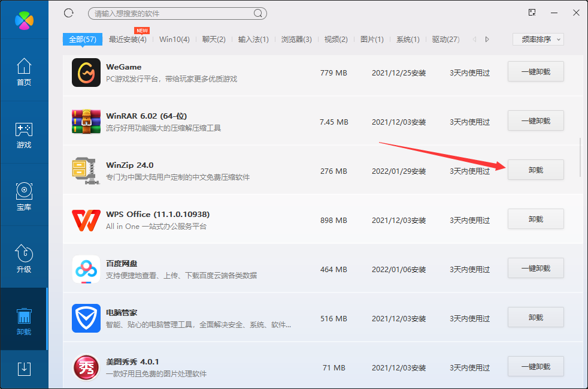Click WPS Office (11.1.0.10938) title

(x=158, y=215)
